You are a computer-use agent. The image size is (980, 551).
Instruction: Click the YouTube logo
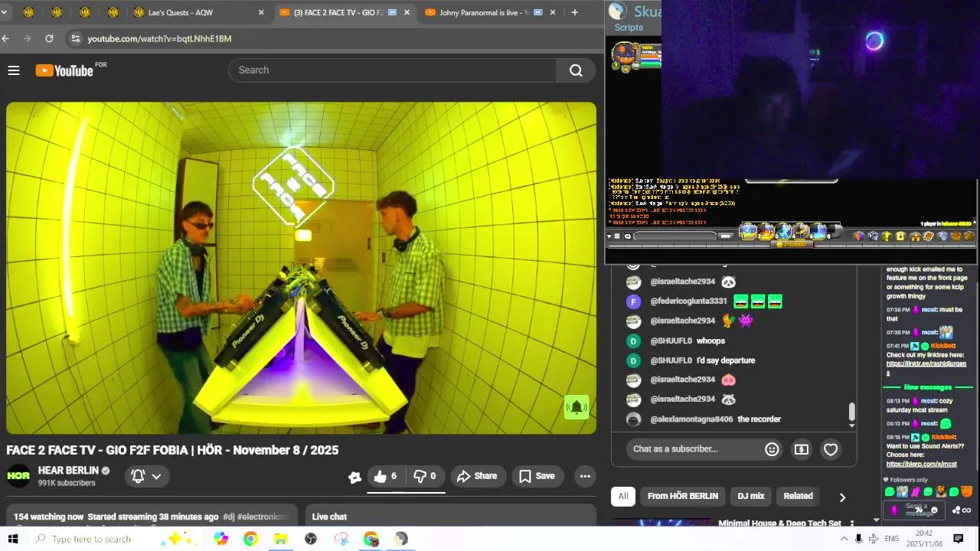[x=64, y=70]
